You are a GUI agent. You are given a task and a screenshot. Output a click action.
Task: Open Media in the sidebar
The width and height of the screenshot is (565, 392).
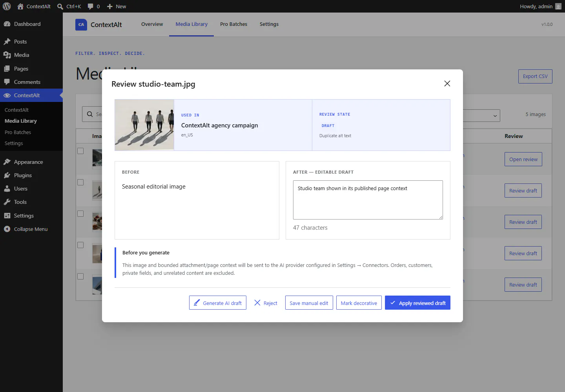31,55
